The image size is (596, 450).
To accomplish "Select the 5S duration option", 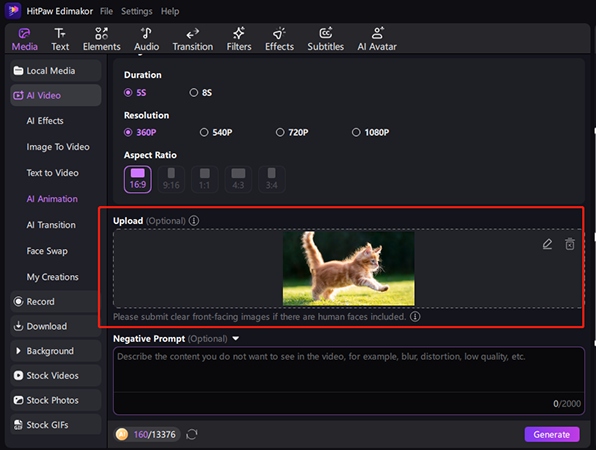I will tap(135, 93).
